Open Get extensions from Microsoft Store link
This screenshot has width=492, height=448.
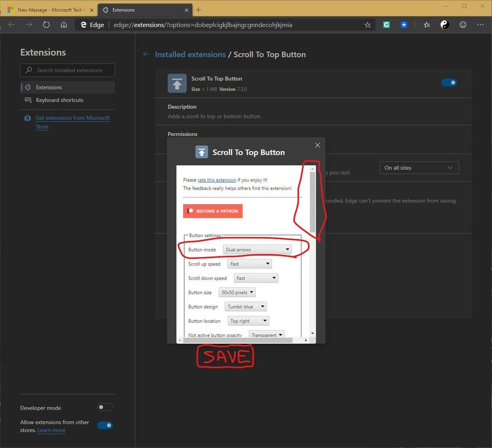point(72,122)
